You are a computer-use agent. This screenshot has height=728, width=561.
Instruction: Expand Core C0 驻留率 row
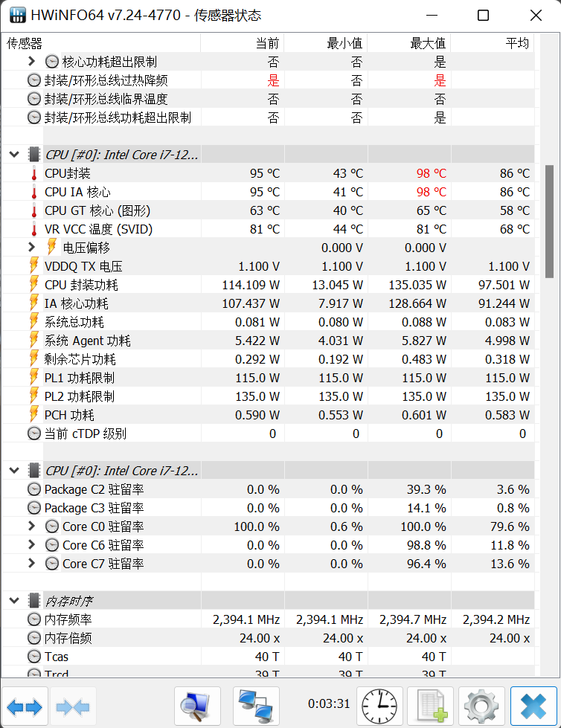(31, 526)
